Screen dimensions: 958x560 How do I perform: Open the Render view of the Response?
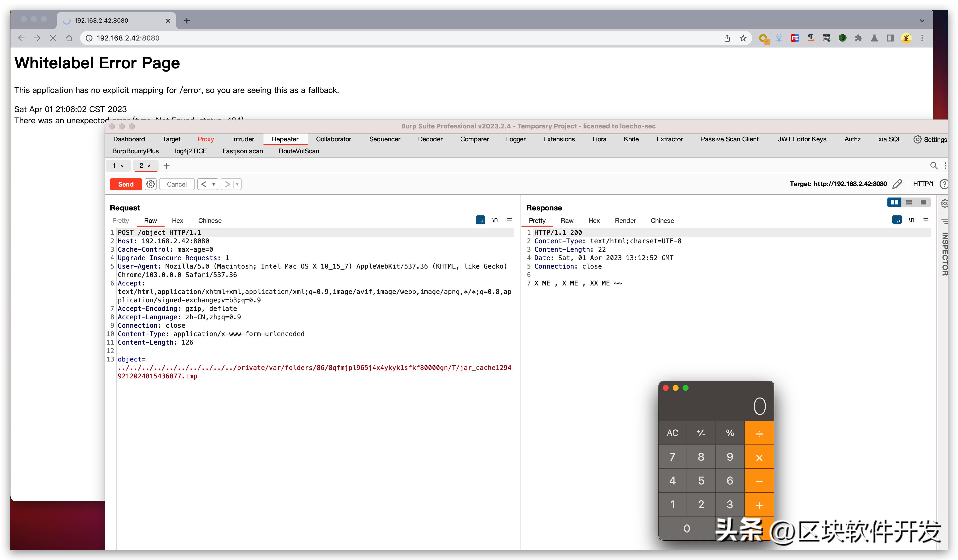[x=625, y=221]
